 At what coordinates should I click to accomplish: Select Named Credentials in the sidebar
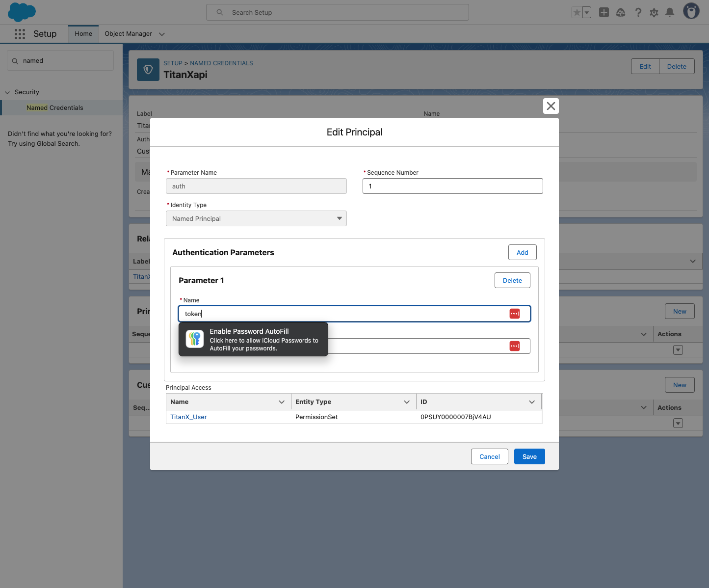(x=55, y=108)
